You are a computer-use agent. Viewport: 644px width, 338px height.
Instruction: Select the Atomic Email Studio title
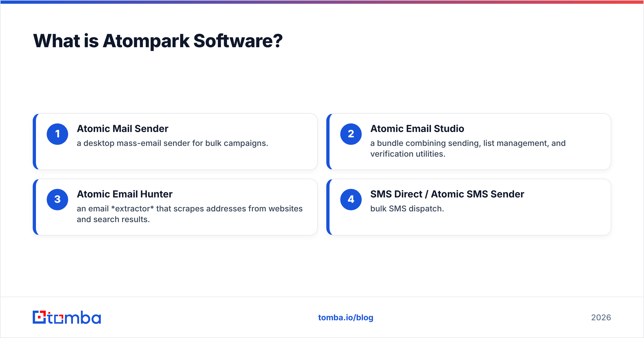pos(417,129)
